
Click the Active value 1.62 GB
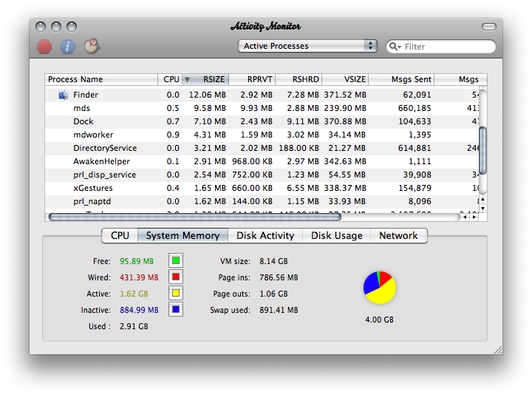coord(134,294)
